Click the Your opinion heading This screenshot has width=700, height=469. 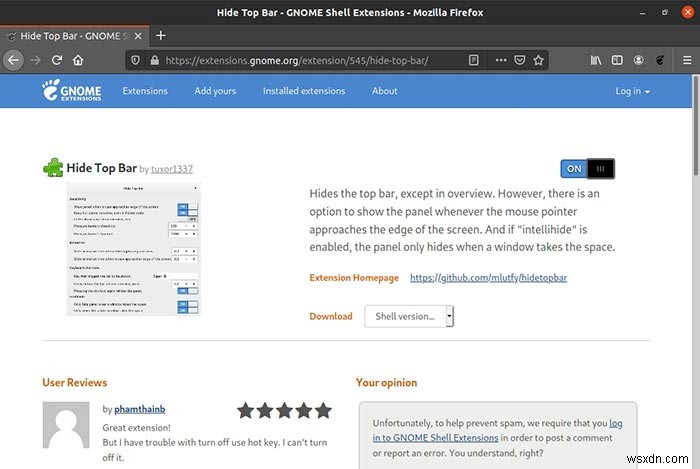point(387,382)
